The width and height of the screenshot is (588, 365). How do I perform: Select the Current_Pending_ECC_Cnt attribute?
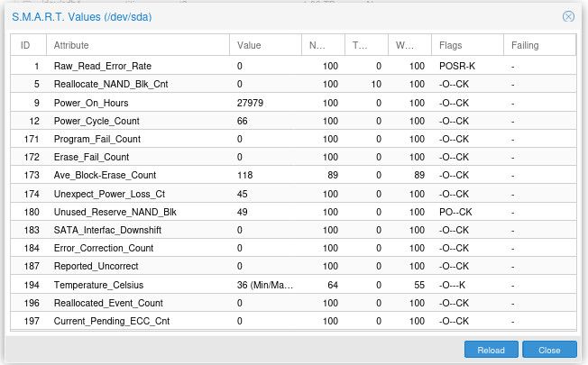(x=112, y=321)
